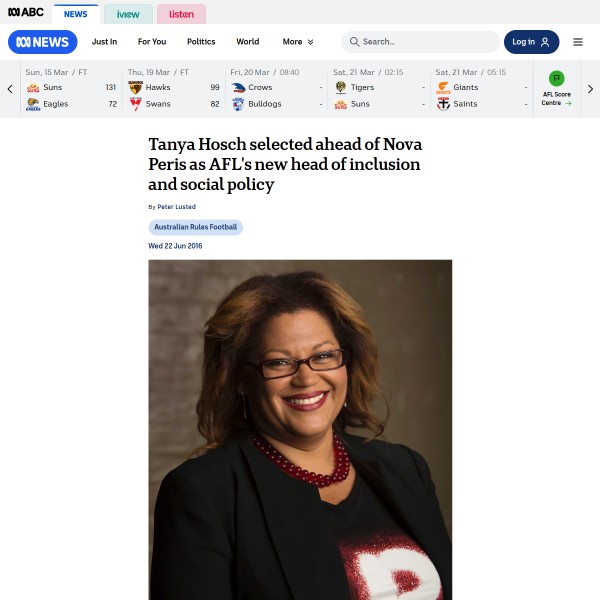This screenshot has height=600, width=600.
Task: Open the hamburger menu icon
Action: 578,42
